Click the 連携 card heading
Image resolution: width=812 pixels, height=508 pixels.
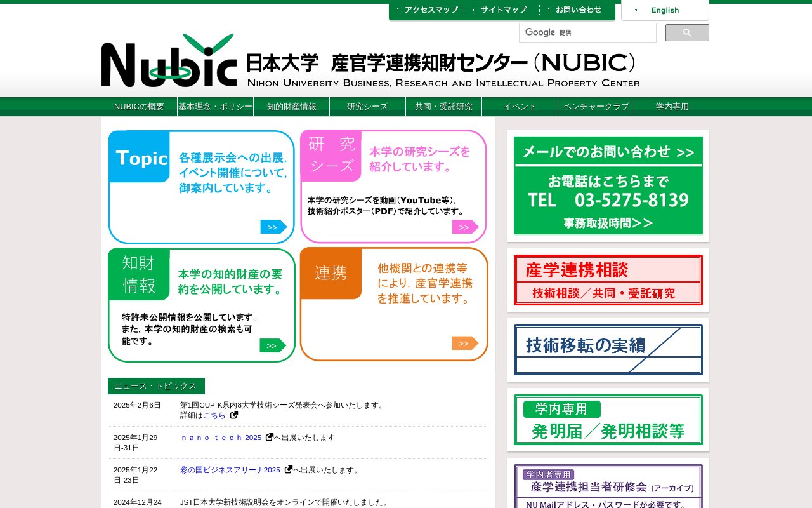coord(331,273)
